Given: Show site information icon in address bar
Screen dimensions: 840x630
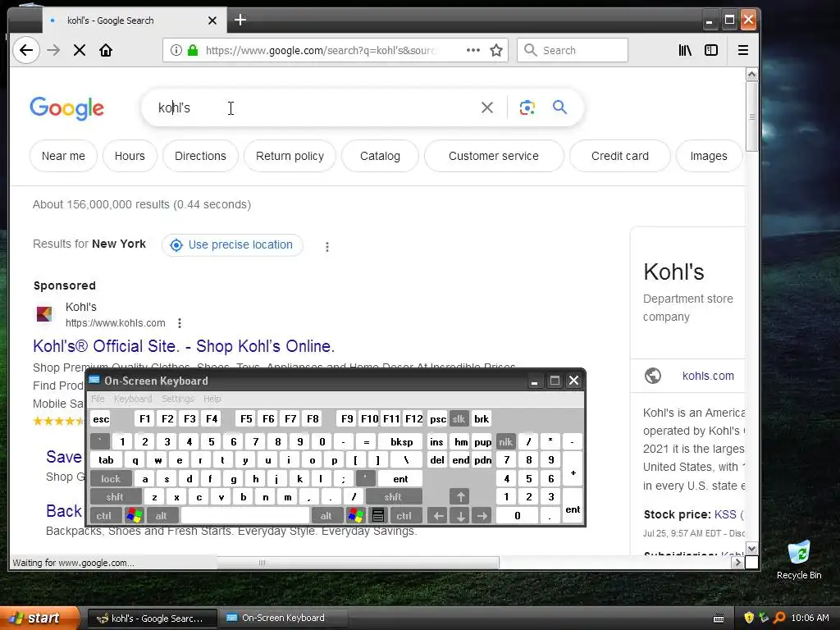Looking at the screenshot, I should point(176,50).
